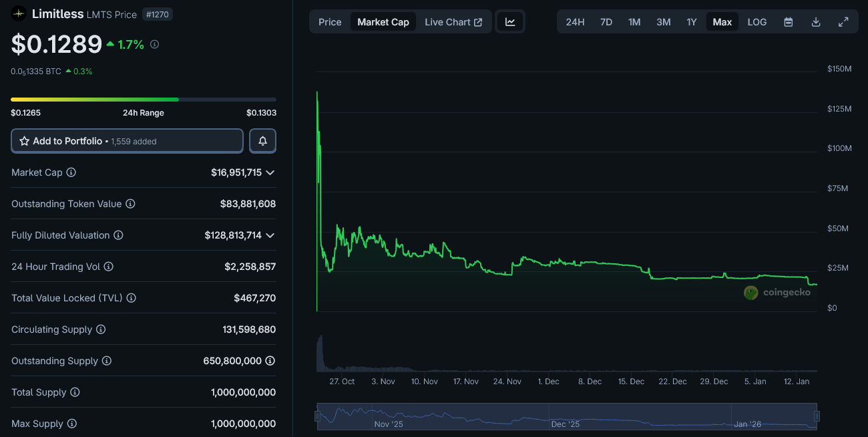Click the $467,270 TVL value
This screenshot has height=437, width=868.
pyautogui.click(x=255, y=298)
